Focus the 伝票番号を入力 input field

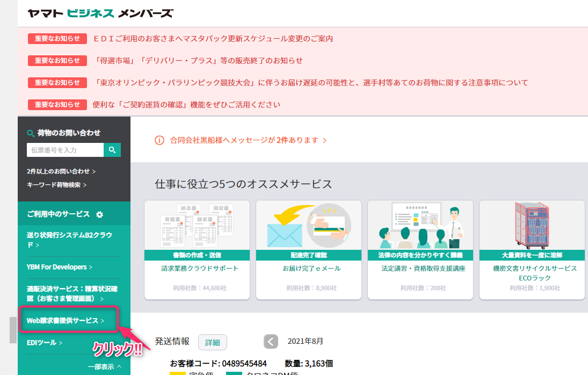click(66, 150)
